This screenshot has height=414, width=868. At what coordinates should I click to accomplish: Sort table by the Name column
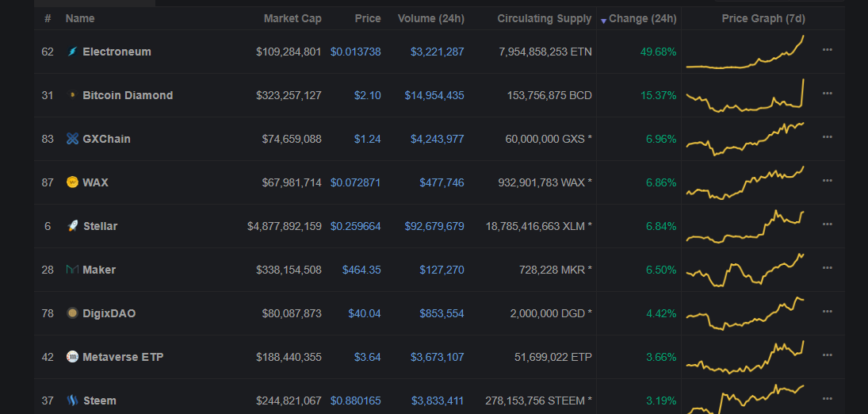coord(80,19)
